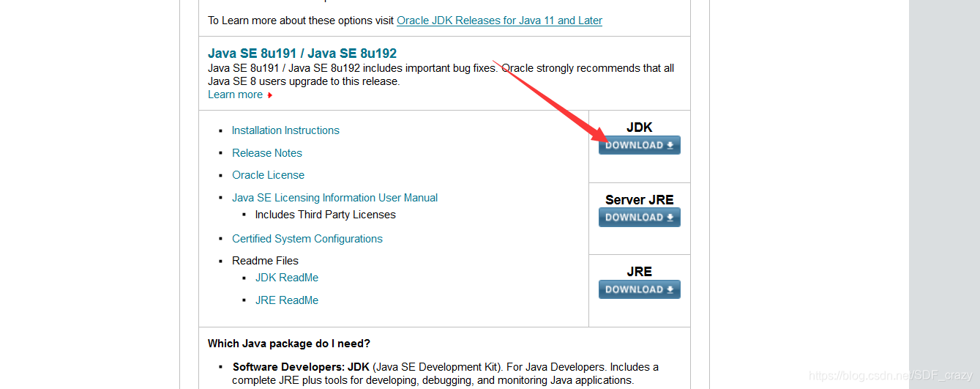Click the JRE Download button
Image resolution: width=980 pixels, height=389 pixels.
coord(639,289)
